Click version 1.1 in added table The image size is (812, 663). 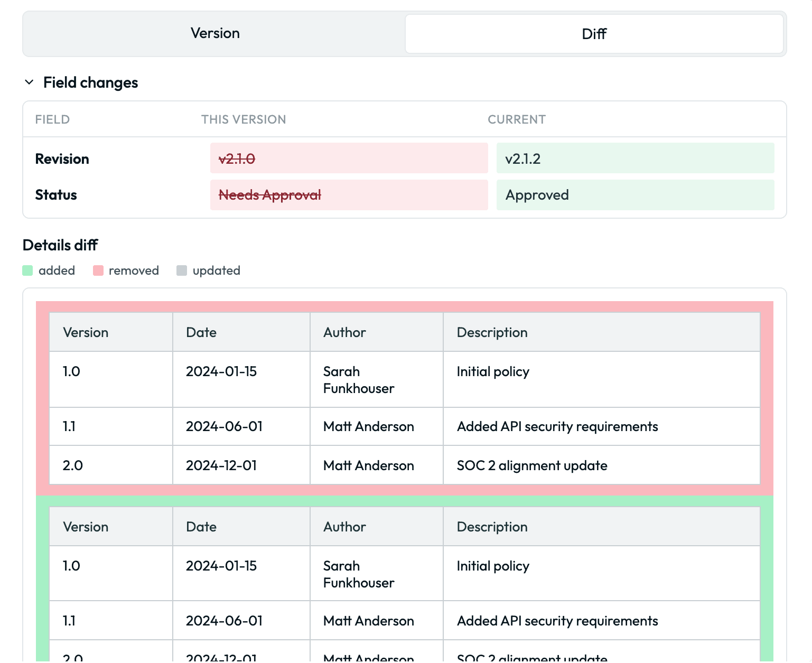point(69,621)
